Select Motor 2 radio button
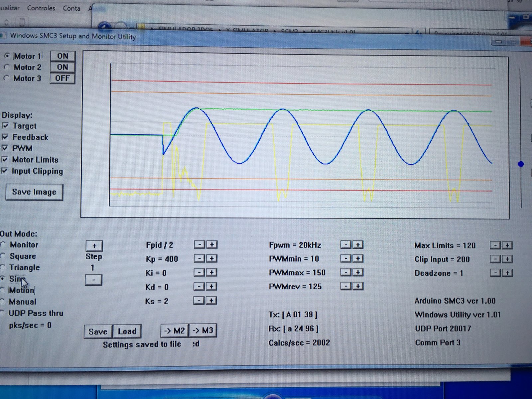The width and height of the screenshot is (532, 399). (x=7, y=67)
